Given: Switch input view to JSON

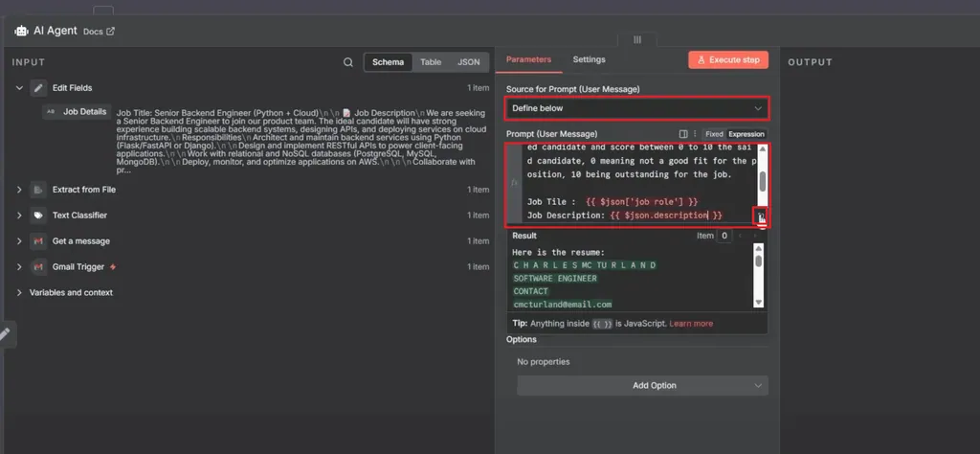Looking at the screenshot, I should (469, 62).
